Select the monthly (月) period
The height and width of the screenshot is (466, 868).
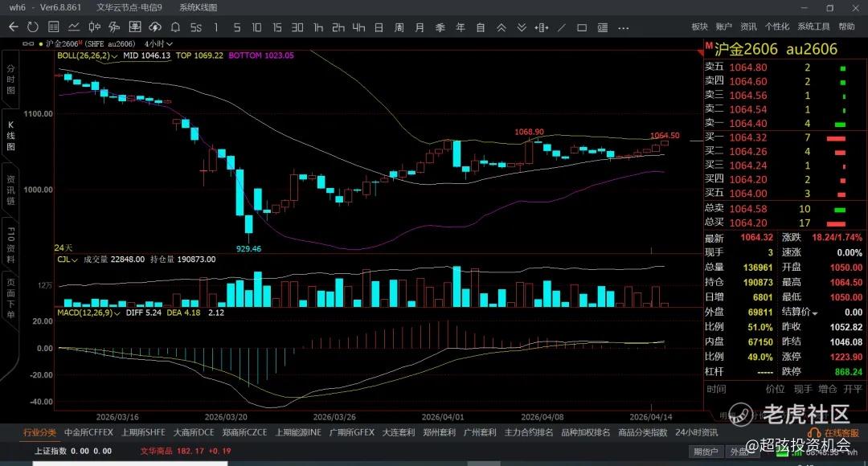pos(420,27)
